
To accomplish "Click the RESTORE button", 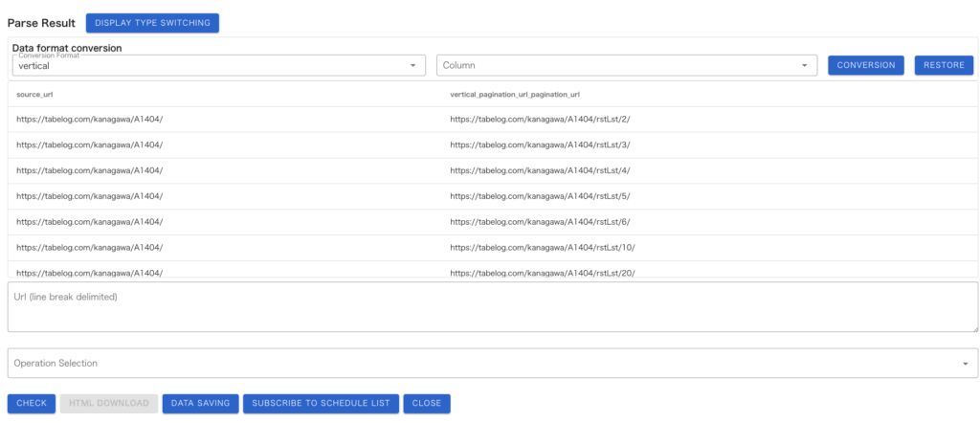I will (944, 65).
